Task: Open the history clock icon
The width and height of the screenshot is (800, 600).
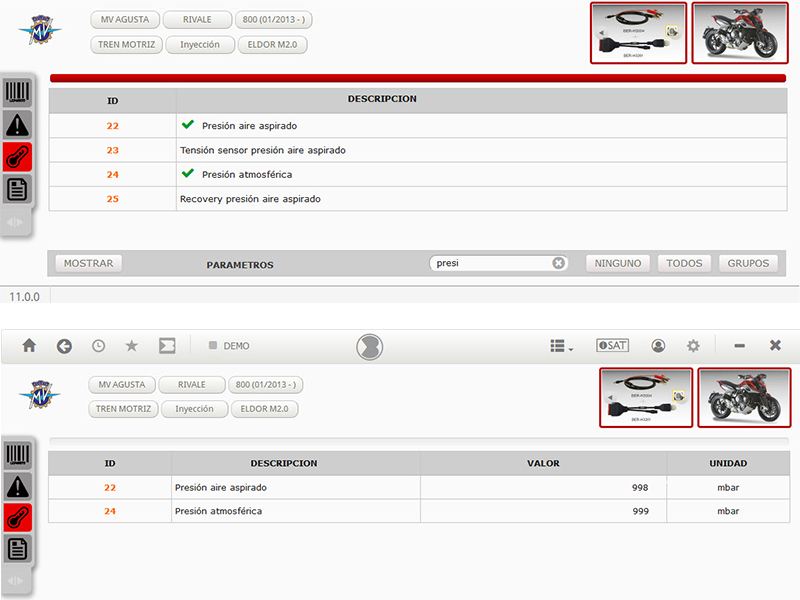Action: click(98, 346)
